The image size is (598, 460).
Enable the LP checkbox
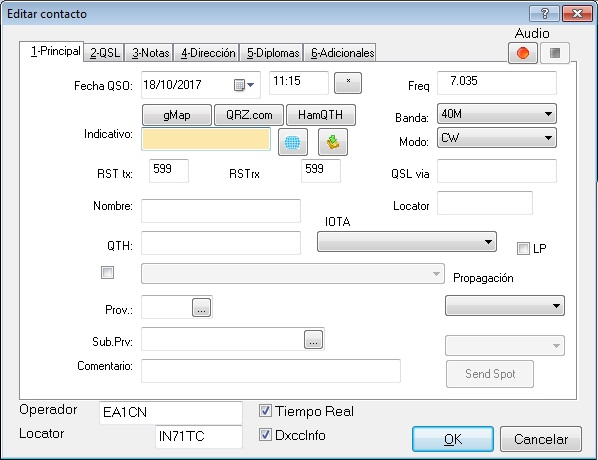click(x=523, y=249)
